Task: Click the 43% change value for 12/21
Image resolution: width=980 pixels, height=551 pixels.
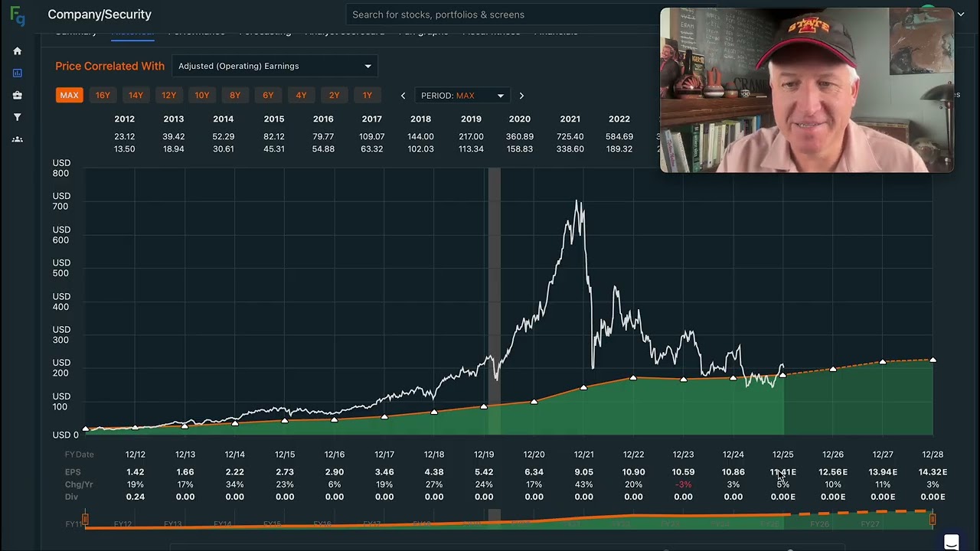Action: click(583, 484)
